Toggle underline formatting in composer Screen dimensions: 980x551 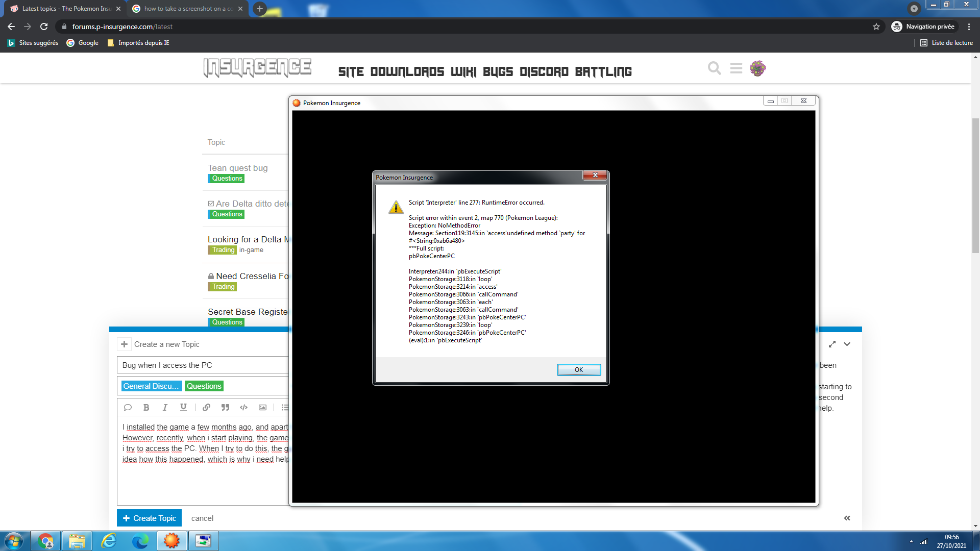pyautogui.click(x=183, y=407)
